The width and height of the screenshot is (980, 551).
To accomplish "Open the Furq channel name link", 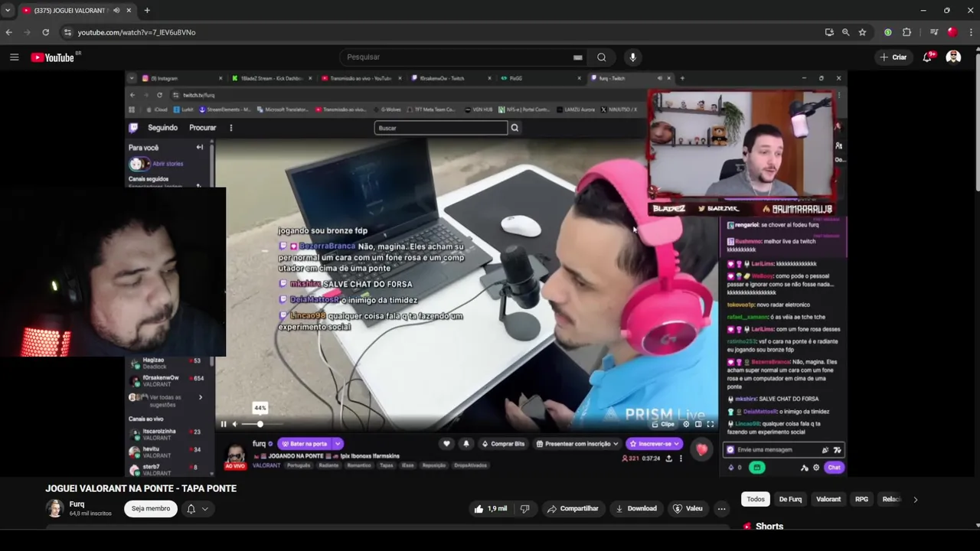I will click(77, 504).
